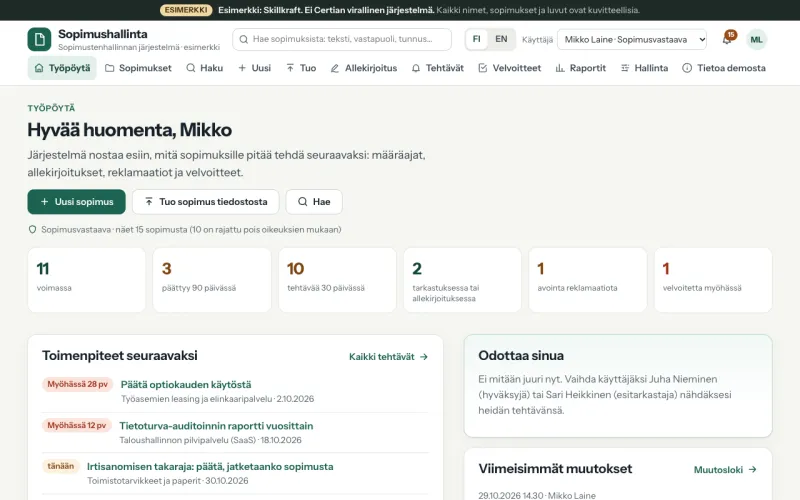The height and width of the screenshot is (500, 800).
Task: Open task Irtisanomisen takaraja: päätä, jatketaanko sopimusta
Action: click(210, 466)
